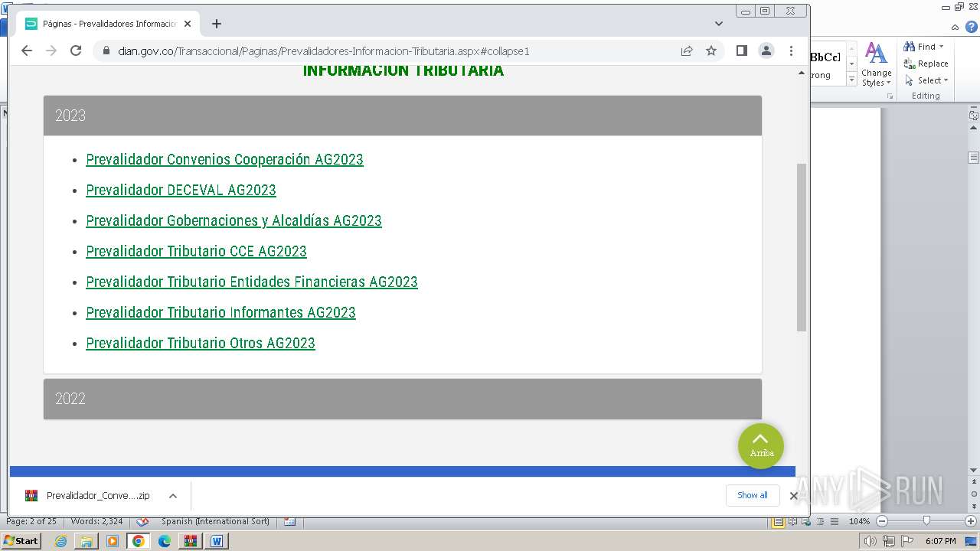
Task: Expand download item options chevron
Action: pyautogui.click(x=173, y=496)
